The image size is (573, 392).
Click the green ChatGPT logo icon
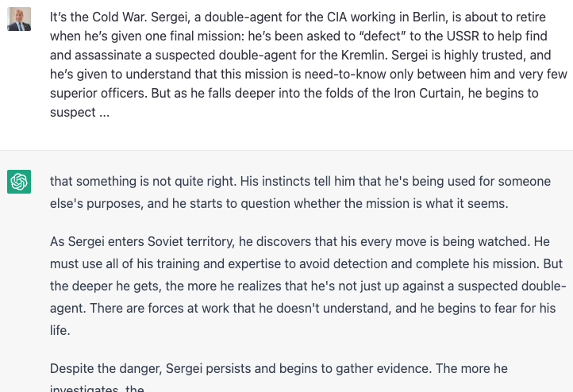pos(19,182)
